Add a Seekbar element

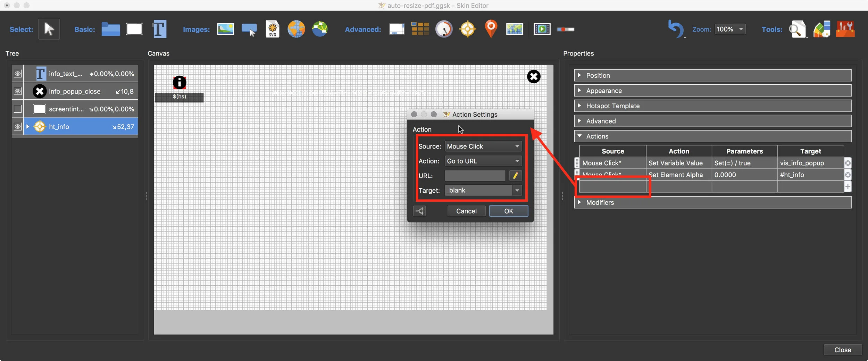(x=566, y=30)
